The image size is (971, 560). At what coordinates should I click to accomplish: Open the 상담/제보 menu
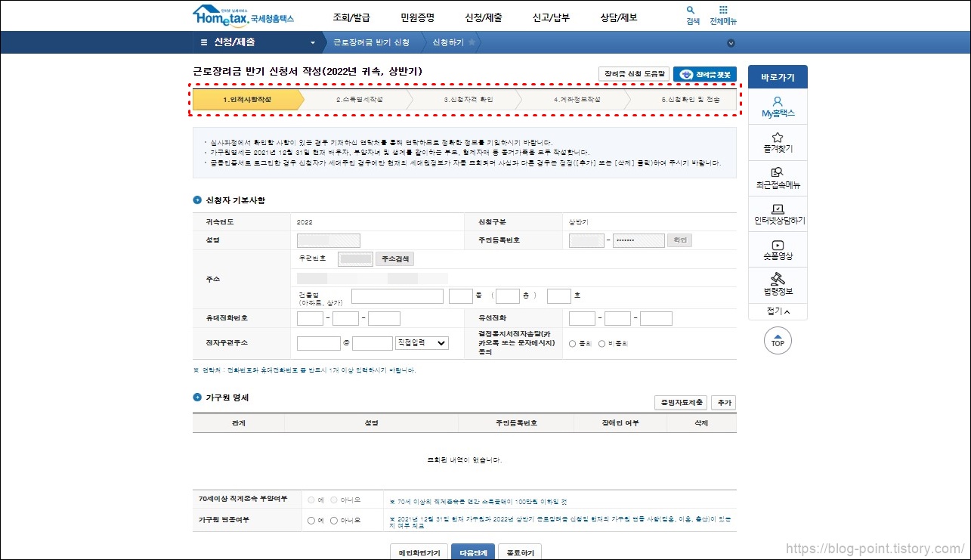[x=619, y=17]
